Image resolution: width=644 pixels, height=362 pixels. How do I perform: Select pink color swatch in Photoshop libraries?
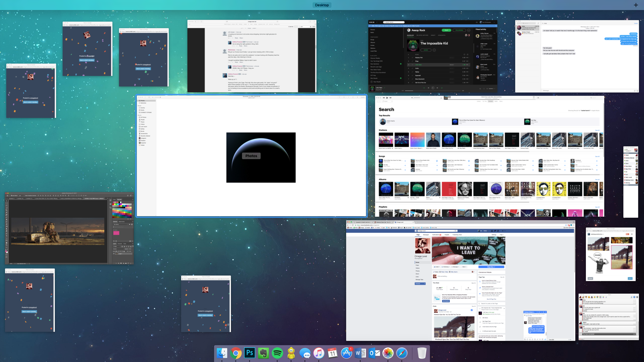(116, 233)
